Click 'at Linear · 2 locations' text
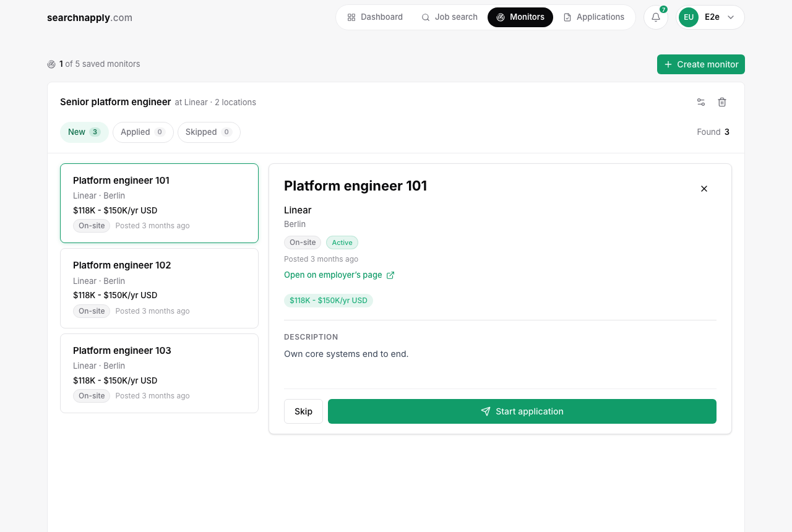 click(215, 102)
